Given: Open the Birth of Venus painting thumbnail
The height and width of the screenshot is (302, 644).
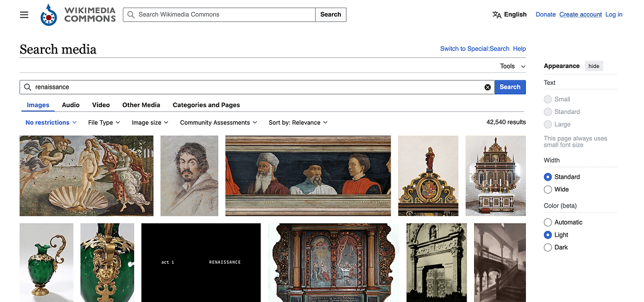Looking at the screenshot, I should (x=87, y=176).
